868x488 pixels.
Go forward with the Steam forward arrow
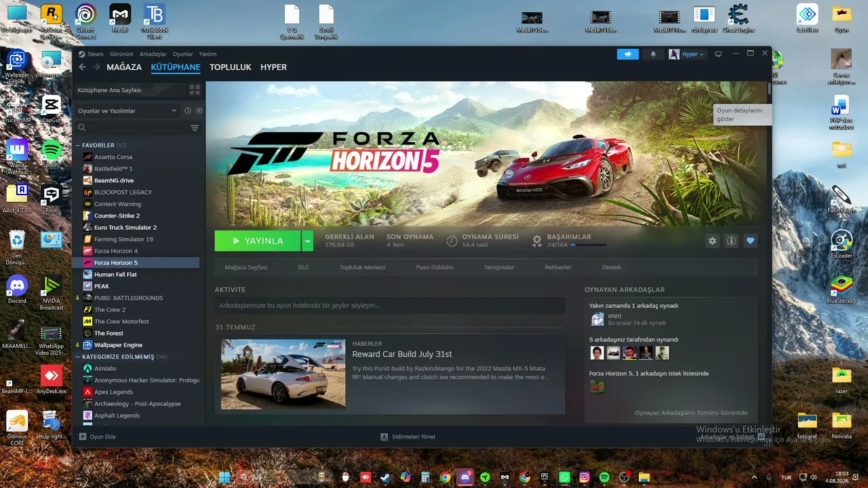point(97,67)
